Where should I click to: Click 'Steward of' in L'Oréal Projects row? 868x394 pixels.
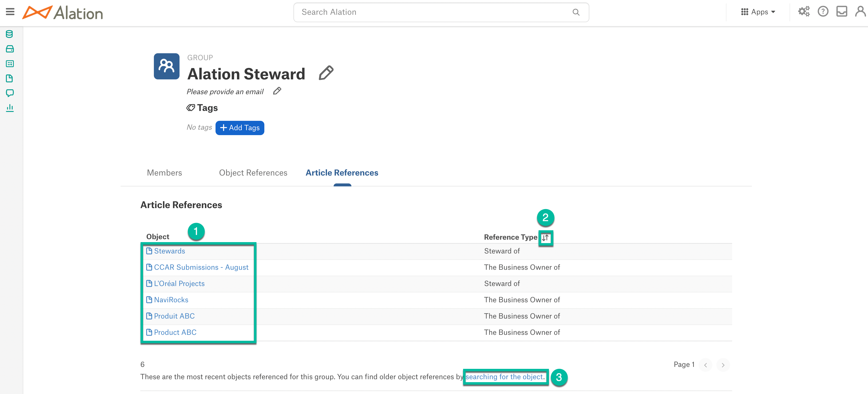pos(502,284)
